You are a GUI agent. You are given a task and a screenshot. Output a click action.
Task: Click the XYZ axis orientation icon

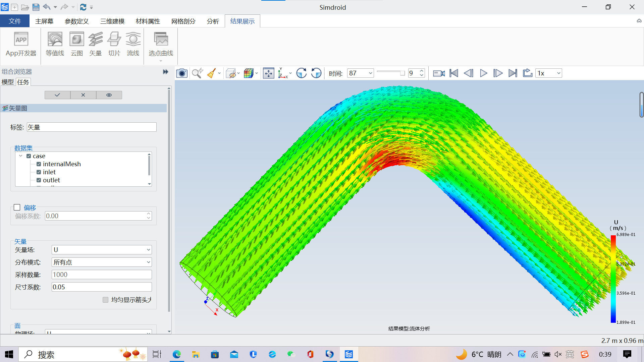[x=283, y=73]
